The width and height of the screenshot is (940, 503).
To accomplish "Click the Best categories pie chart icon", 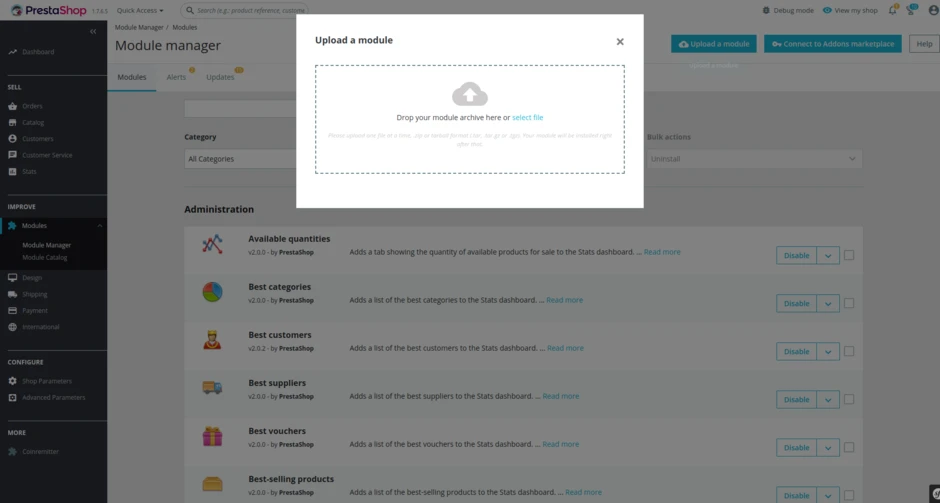I will coord(212,292).
